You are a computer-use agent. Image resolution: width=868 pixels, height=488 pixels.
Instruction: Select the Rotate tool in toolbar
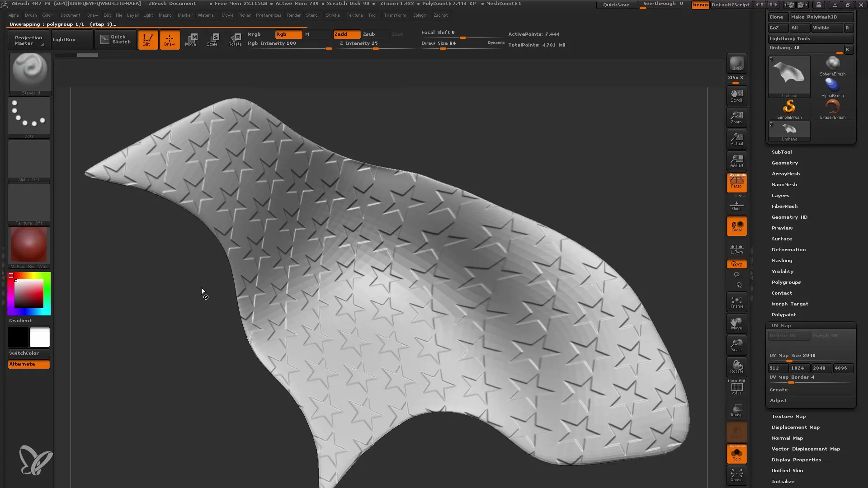point(236,39)
